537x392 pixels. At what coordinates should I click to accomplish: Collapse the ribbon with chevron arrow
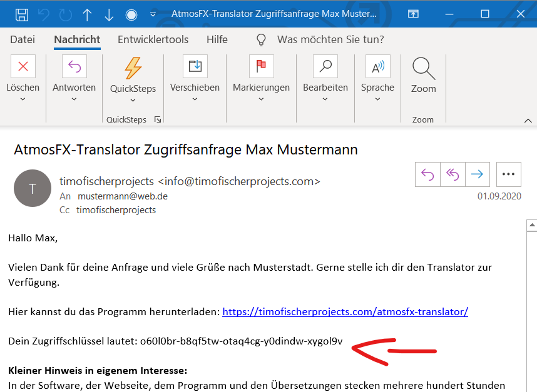(528, 121)
